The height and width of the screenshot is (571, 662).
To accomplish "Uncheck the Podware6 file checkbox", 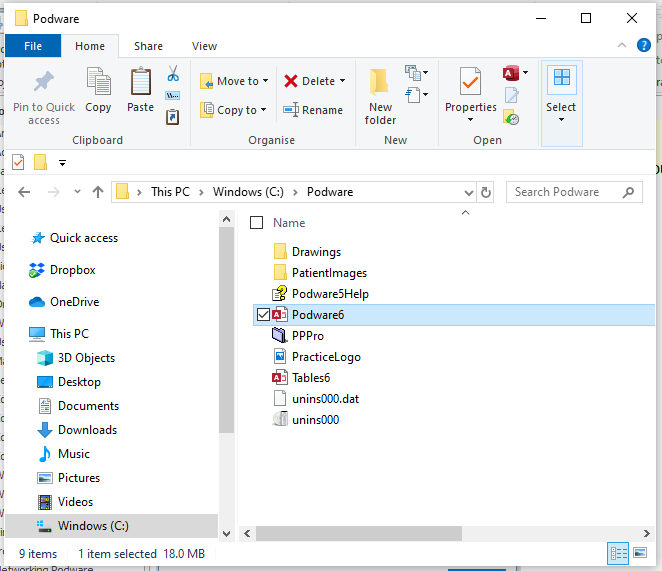I will point(263,315).
